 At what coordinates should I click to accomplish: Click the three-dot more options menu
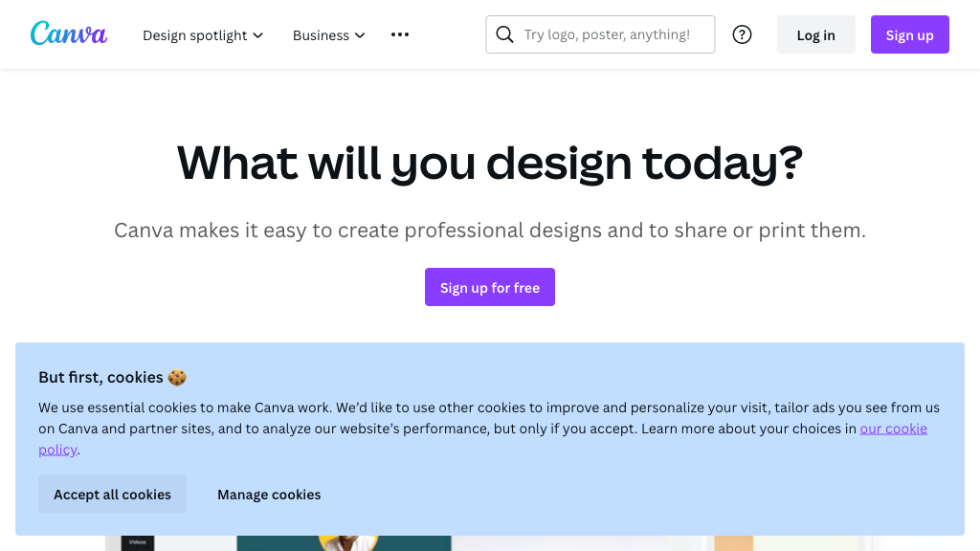coord(400,34)
